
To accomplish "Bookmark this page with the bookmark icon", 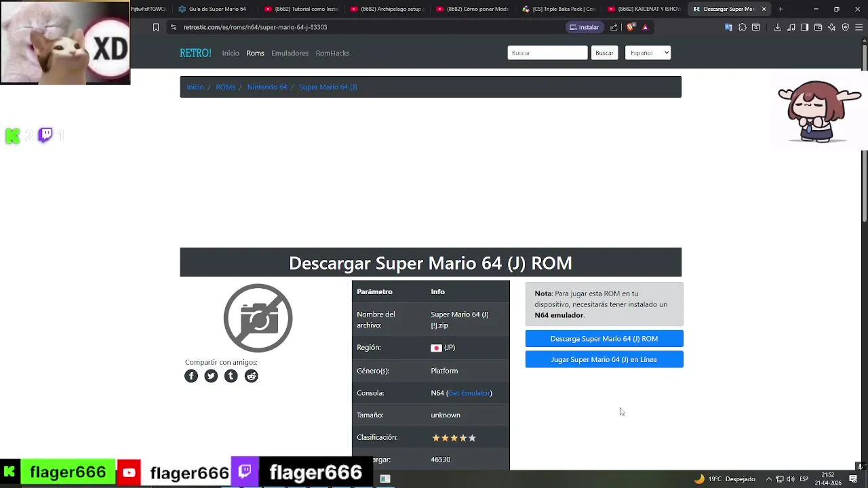I will [x=156, y=27].
